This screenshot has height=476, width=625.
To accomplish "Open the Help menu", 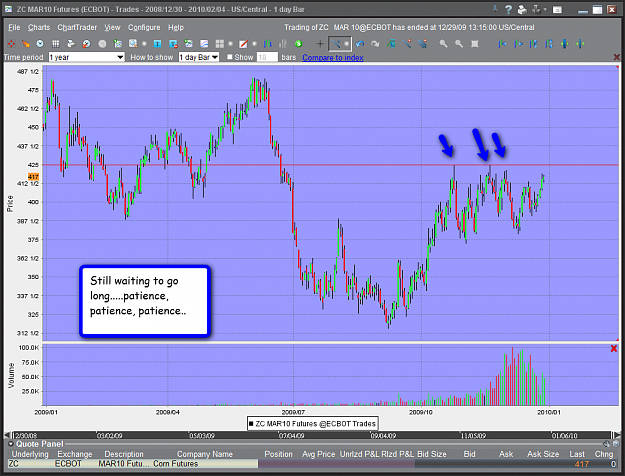I will [175, 27].
